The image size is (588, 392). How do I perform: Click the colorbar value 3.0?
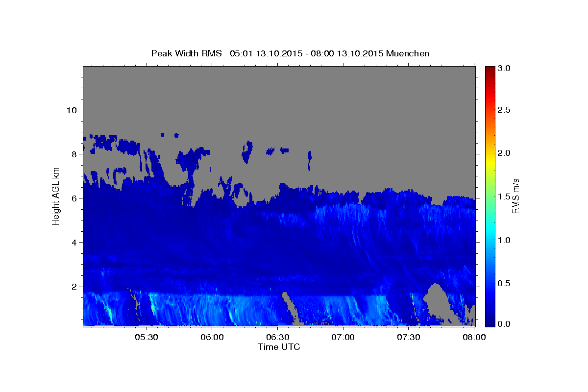click(505, 69)
